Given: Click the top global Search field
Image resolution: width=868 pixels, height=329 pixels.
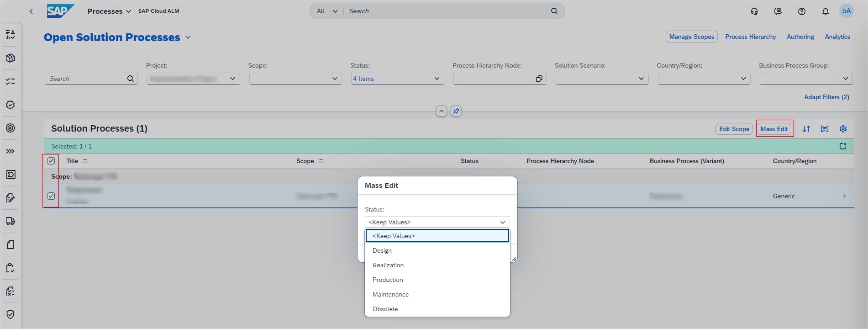Looking at the screenshot, I should [x=447, y=11].
